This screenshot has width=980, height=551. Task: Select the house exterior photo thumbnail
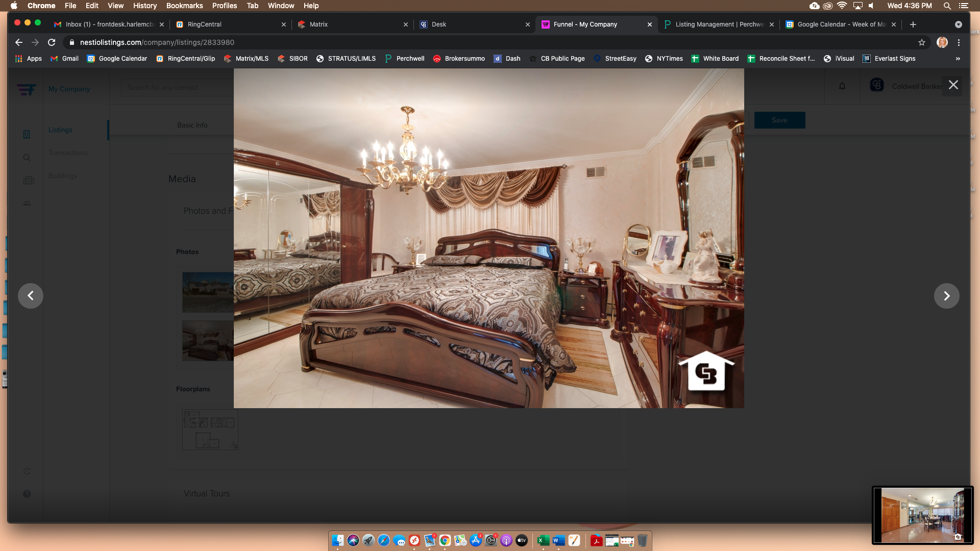click(x=208, y=292)
